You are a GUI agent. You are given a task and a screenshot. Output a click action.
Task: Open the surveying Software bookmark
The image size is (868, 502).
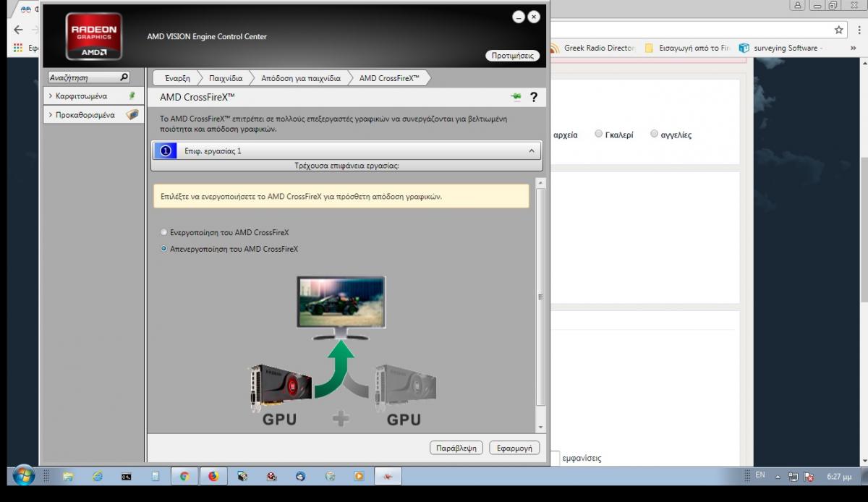point(782,48)
